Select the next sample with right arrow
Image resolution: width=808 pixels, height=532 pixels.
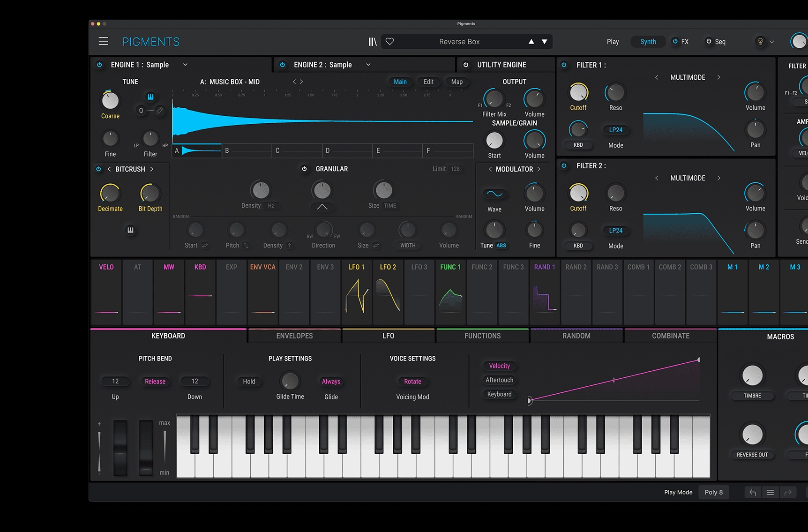(301, 82)
